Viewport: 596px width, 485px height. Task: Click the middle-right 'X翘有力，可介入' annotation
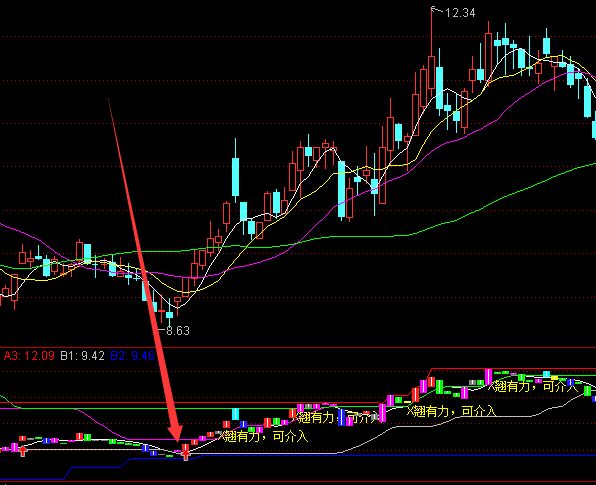(451, 411)
